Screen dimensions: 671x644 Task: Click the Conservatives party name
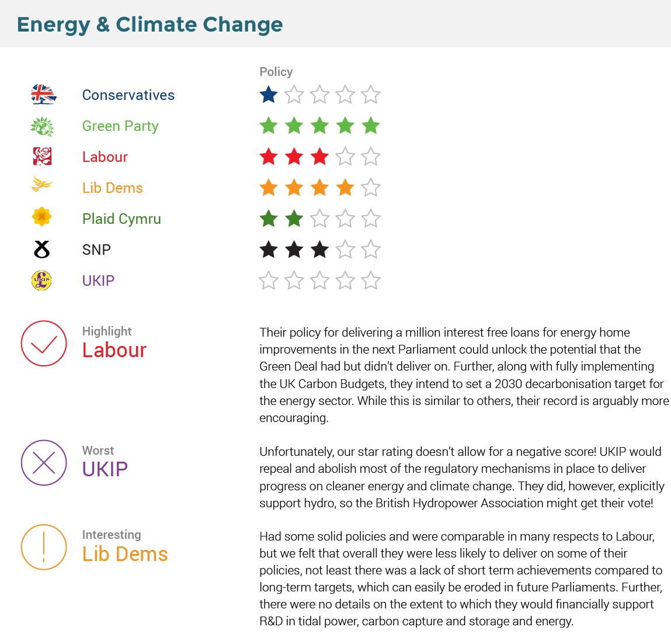tap(128, 95)
